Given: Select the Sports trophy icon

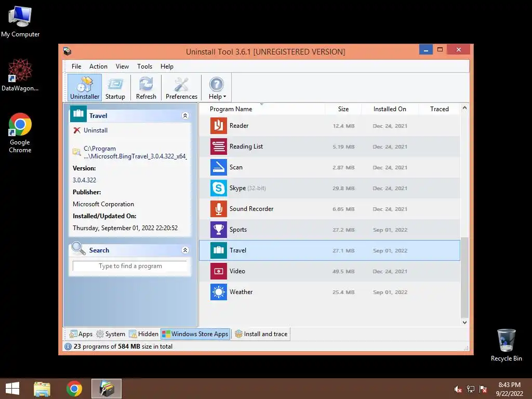Looking at the screenshot, I should tap(219, 230).
